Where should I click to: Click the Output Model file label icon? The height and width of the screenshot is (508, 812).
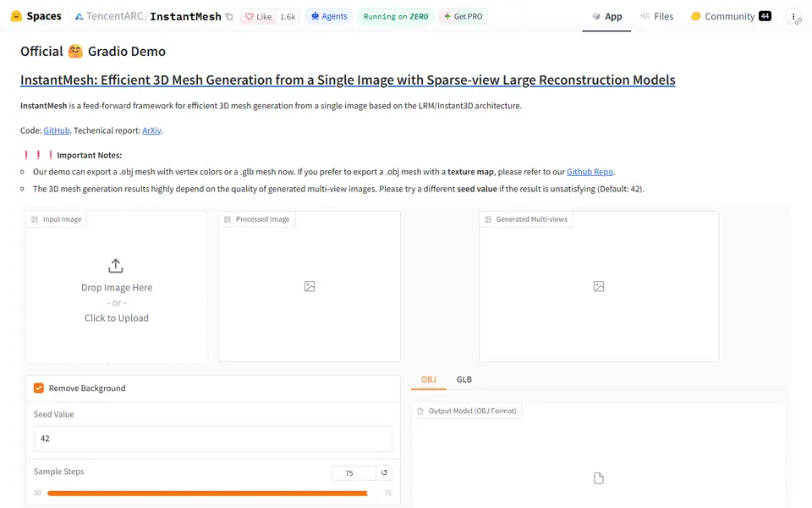coord(420,411)
